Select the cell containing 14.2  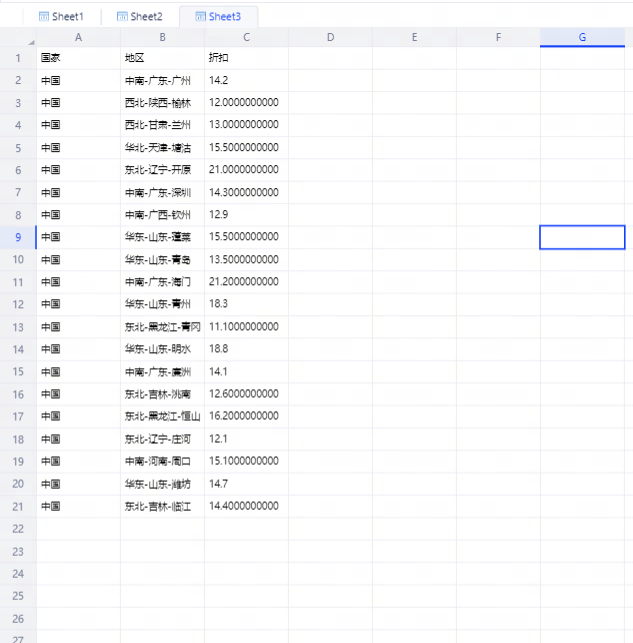[246, 80]
